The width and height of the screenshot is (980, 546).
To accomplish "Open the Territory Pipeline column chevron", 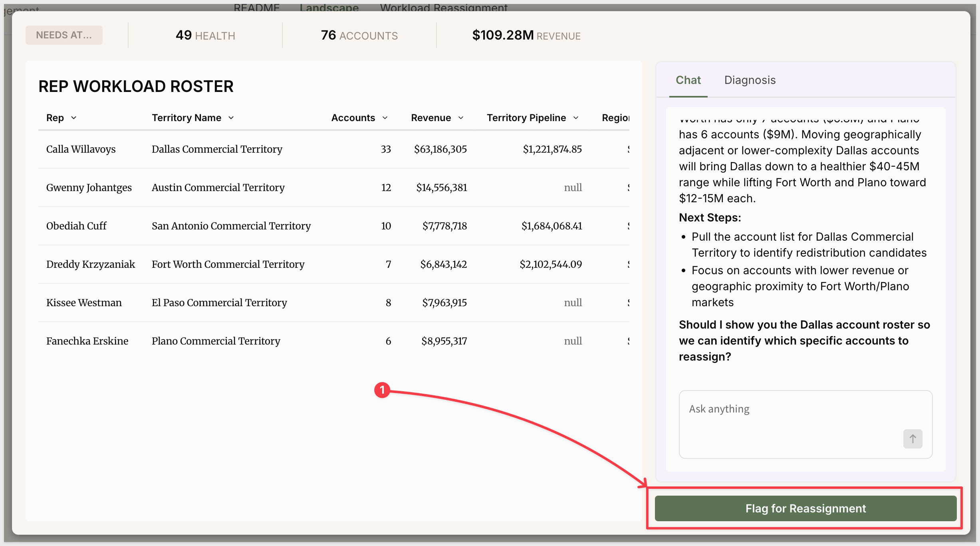I will click(x=576, y=118).
